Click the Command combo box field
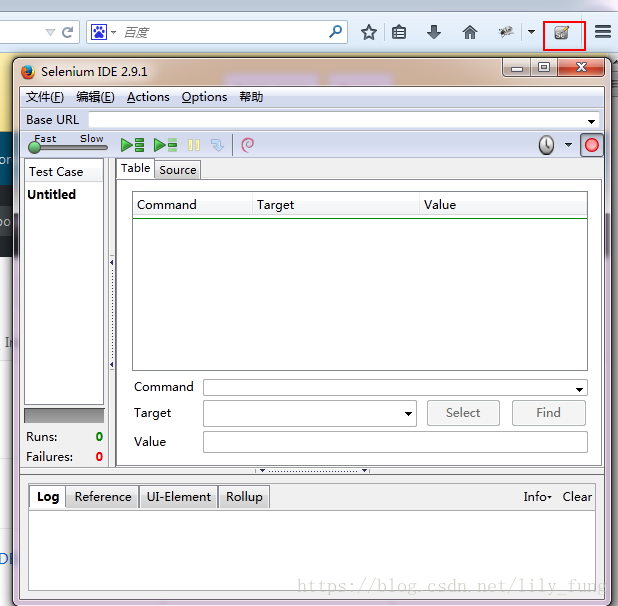The image size is (618, 606). point(395,387)
